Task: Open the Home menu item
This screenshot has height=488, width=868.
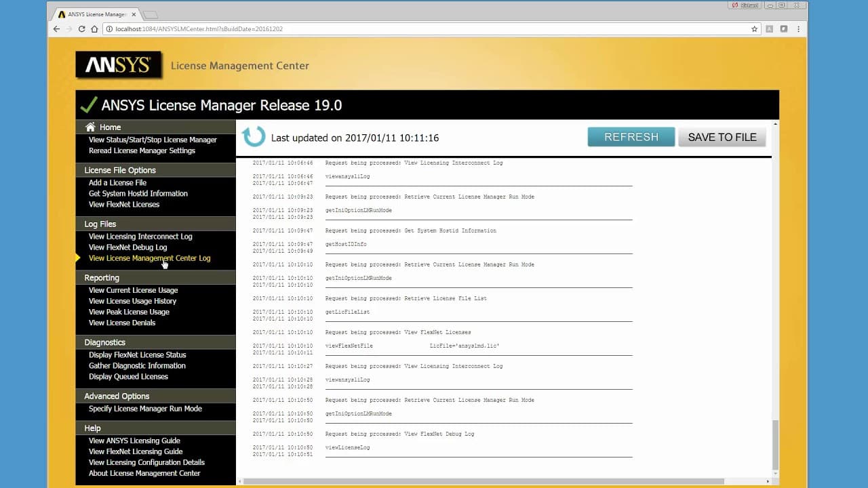Action: pyautogui.click(x=110, y=127)
